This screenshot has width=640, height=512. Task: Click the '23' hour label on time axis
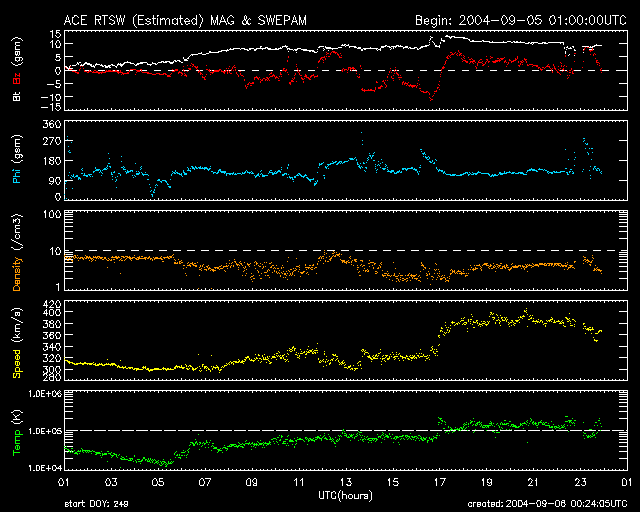[x=580, y=482]
